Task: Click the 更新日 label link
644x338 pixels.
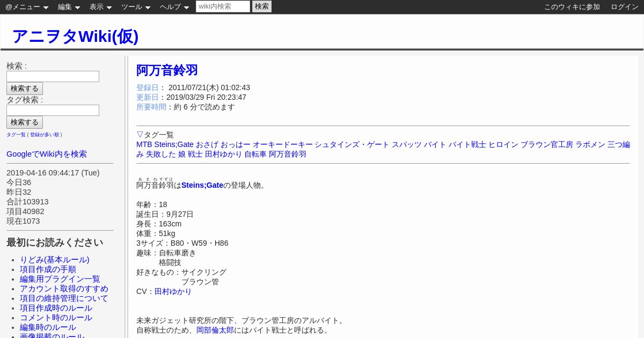Action: [x=148, y=97]
